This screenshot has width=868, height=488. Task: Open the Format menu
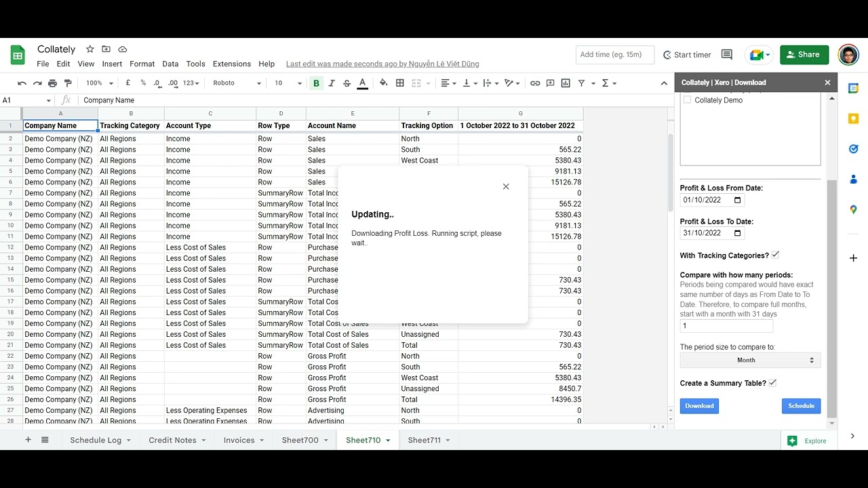coord(142,64)
